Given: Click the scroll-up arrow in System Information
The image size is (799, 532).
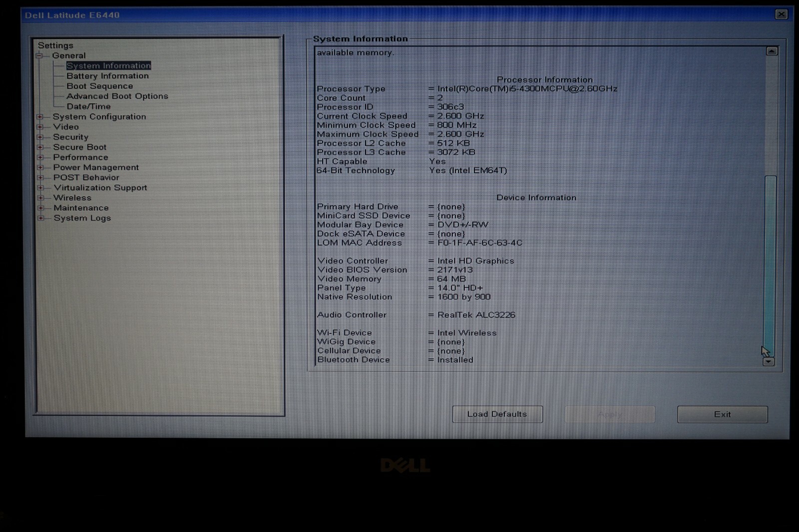Looking at the screenshot, I should [772, 51].
